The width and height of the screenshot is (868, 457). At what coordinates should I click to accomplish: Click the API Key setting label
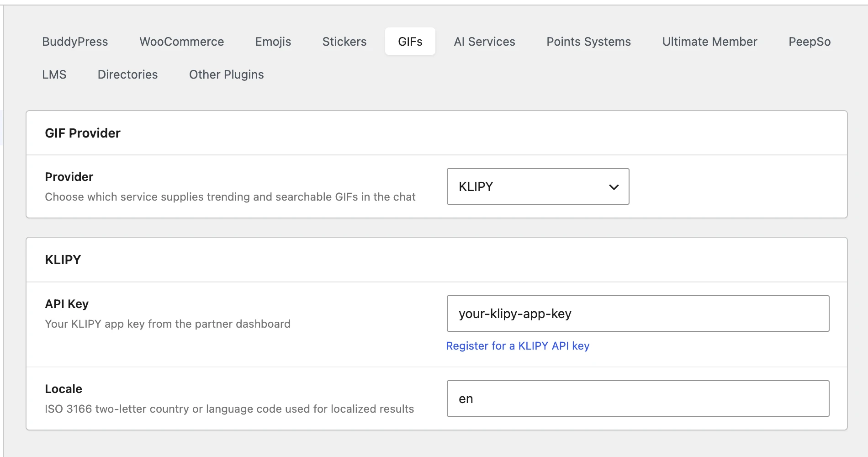pyautogui.click(x=67, y=304)
